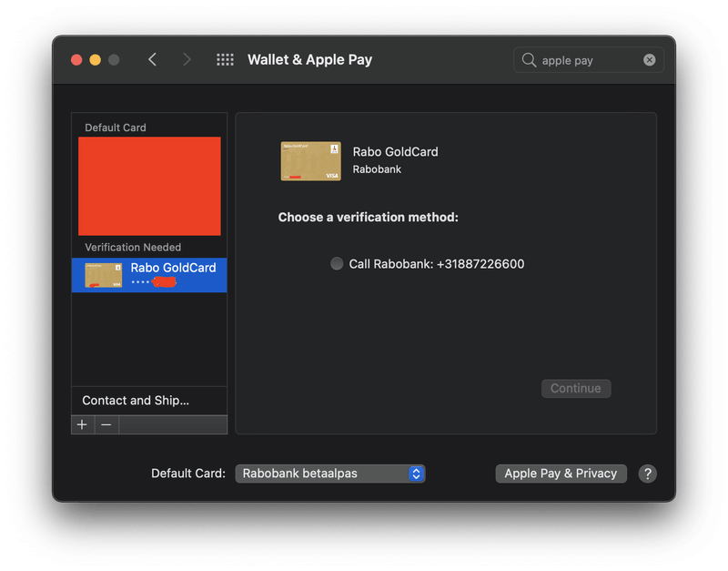Click the 'Rabobank' issuer text

coord(377,169)
